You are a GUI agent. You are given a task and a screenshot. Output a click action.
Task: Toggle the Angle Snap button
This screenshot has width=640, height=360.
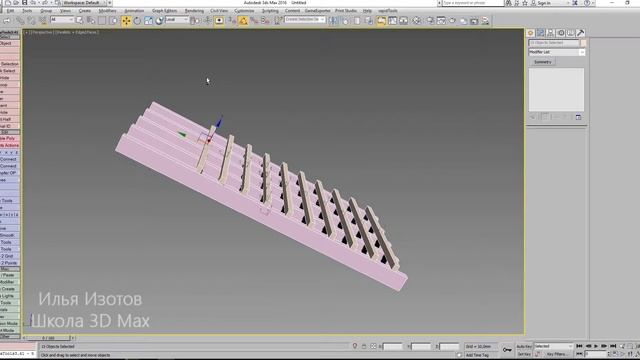point(243,20)
